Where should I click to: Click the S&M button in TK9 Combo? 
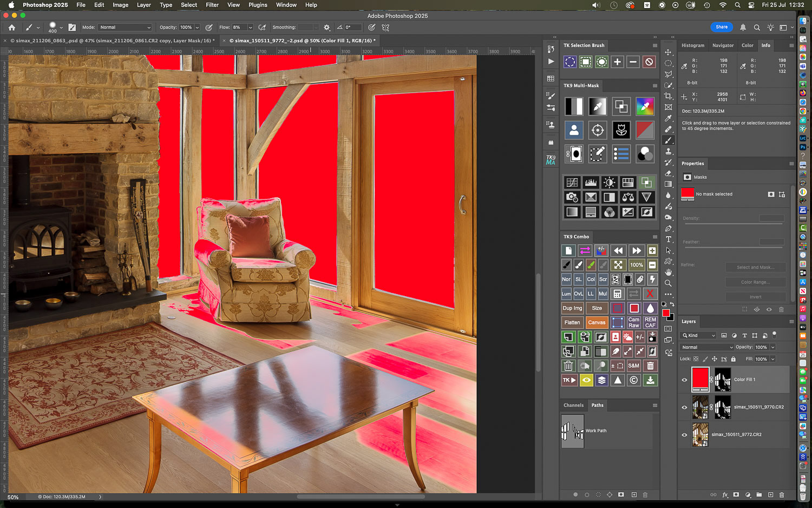tap(634, 366)
